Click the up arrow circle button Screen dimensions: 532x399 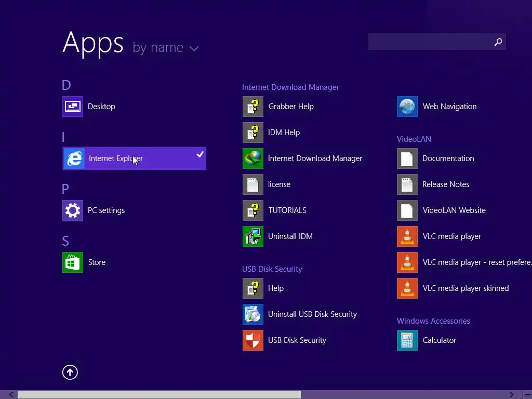point(70,372)
